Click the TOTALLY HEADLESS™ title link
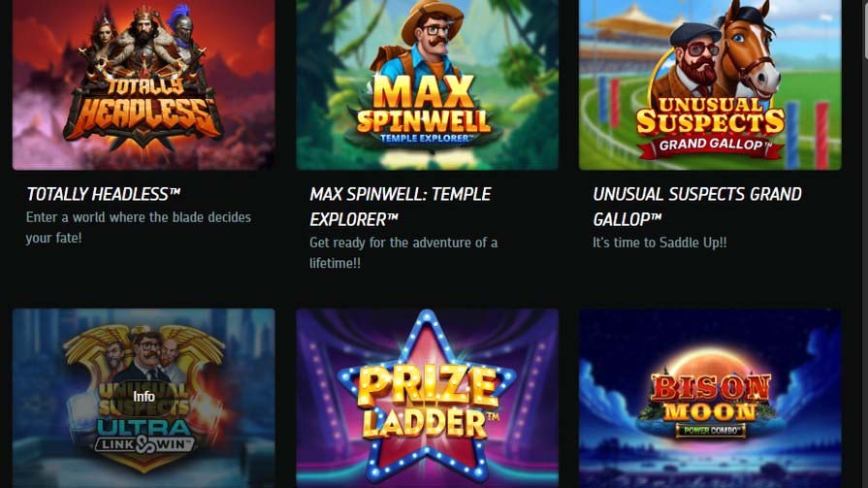 pos(104,194)
